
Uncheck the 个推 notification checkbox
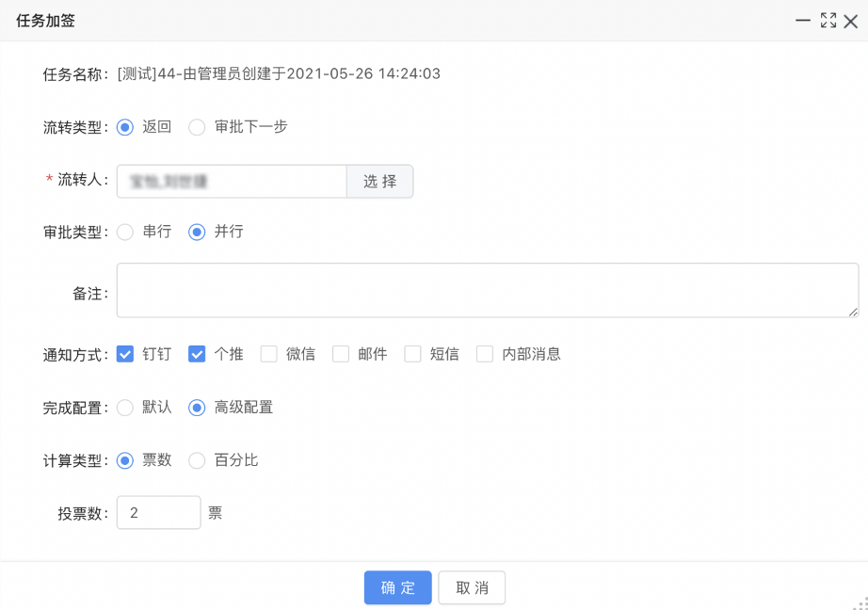[197, 354]
